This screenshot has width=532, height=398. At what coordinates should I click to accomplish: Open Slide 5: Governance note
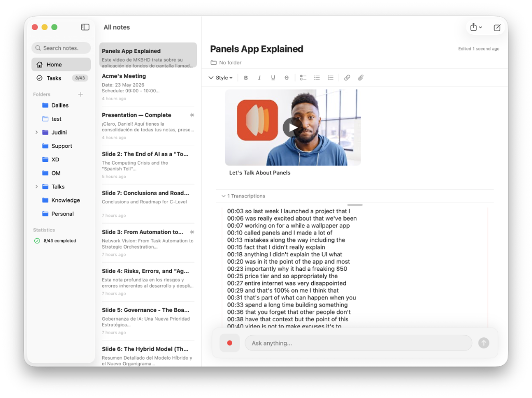point(148,321)
